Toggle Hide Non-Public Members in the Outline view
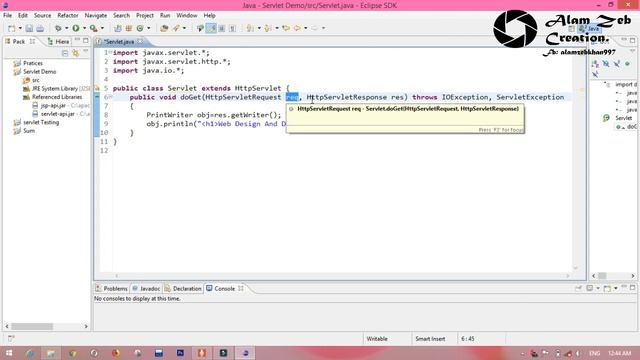Screen dimensions: 640x360 [627, 64]
